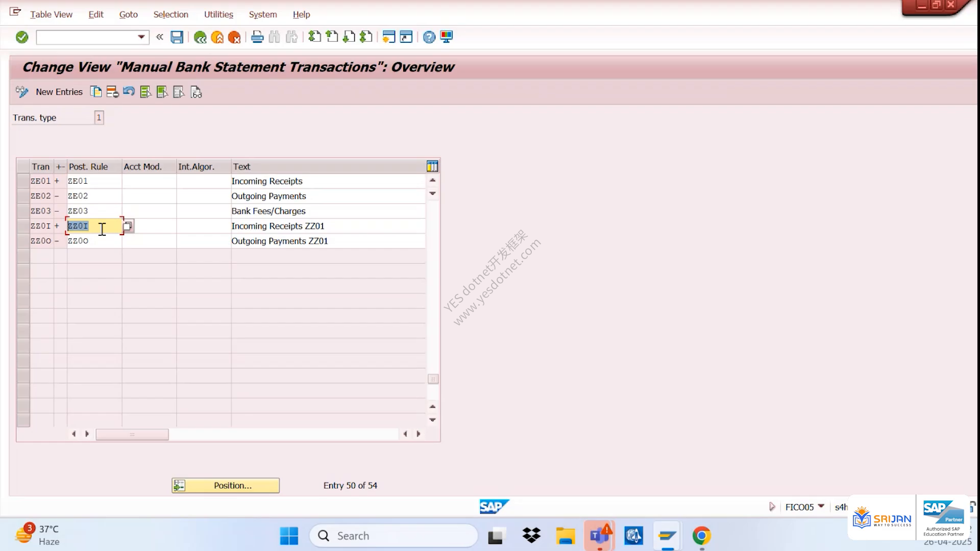Click the Save diskette icon

[x=177, y=37]
